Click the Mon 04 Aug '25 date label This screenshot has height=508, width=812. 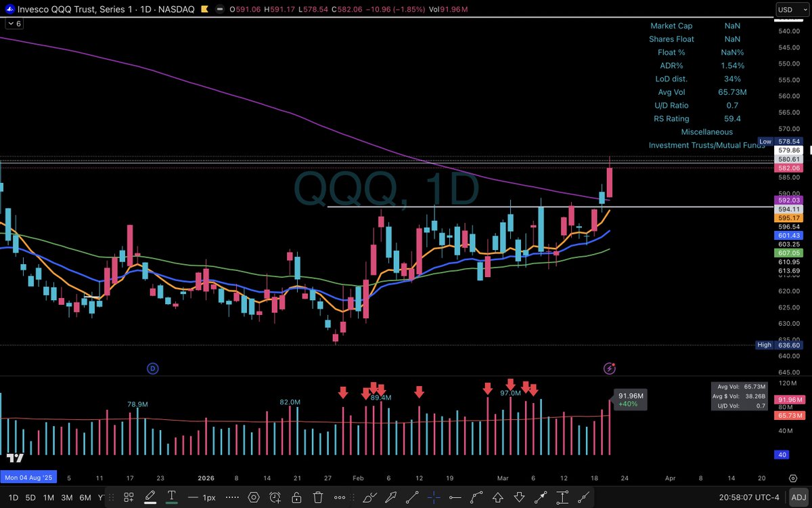28,477
